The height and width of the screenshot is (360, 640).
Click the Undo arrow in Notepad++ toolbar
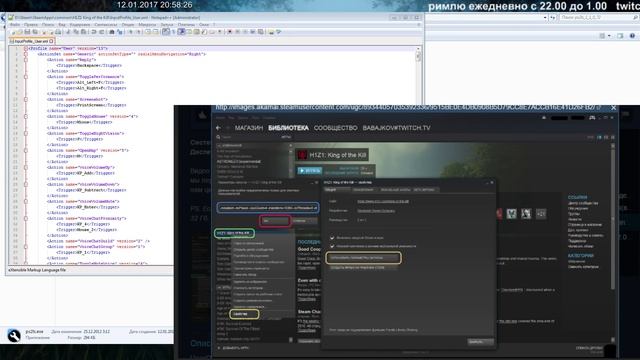pyautogui.click(x=93, y=32)
